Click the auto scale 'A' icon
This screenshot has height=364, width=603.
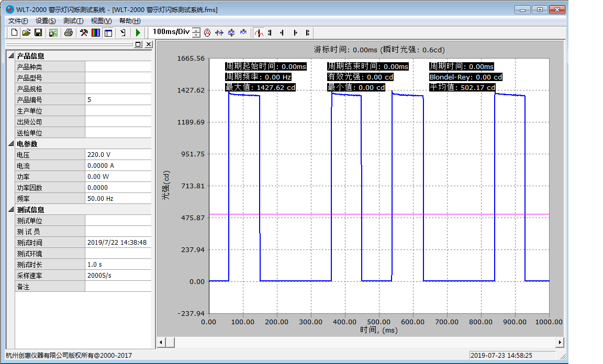tap(207, 32)
